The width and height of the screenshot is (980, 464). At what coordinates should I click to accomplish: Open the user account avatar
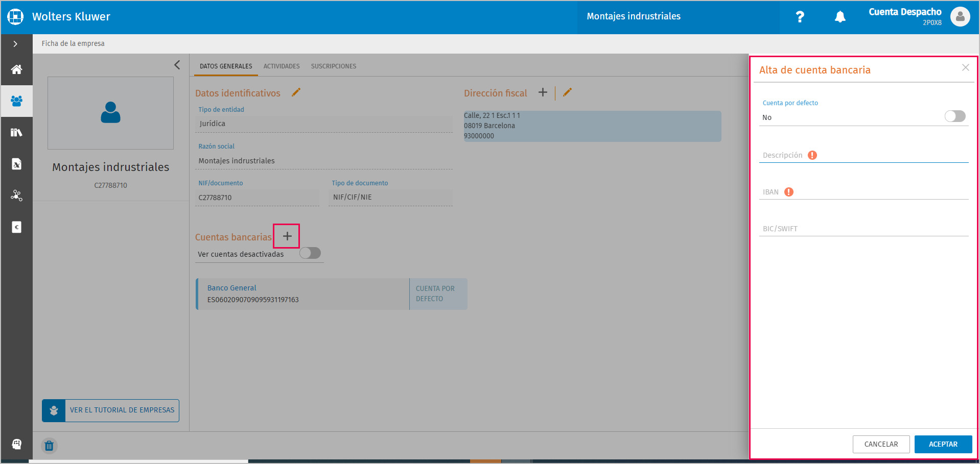(x=960, y=17)
